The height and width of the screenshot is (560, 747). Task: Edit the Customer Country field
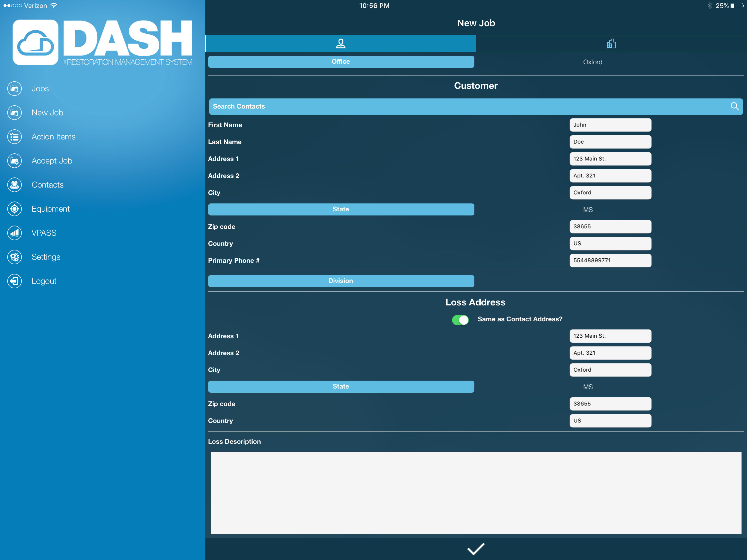tap(610, 244)
